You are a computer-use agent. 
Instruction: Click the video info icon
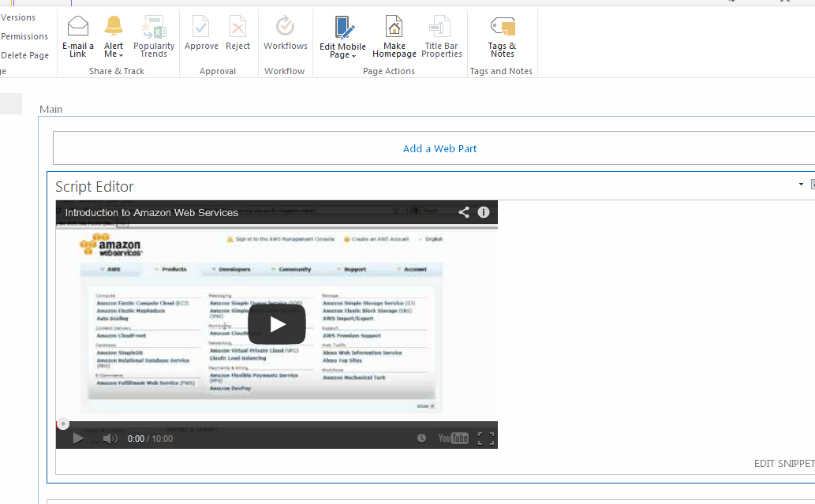484,212
